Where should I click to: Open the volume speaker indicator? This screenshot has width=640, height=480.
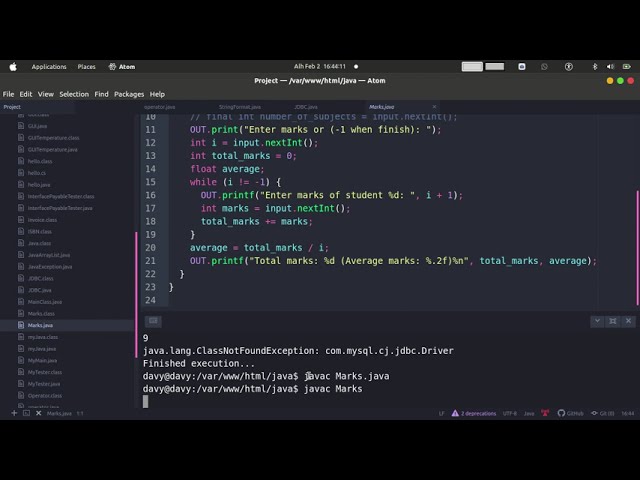pyautogui.click(x=610, y=67)
